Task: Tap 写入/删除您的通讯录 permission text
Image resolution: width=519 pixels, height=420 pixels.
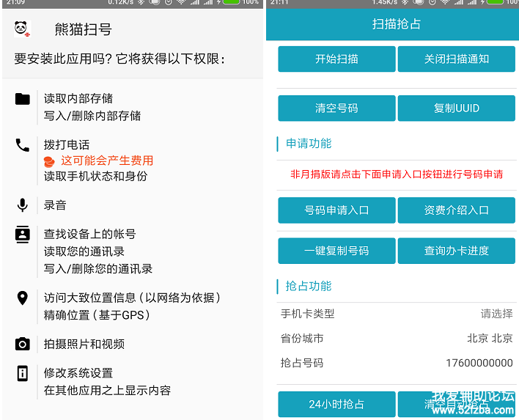Action: [98, 269]
